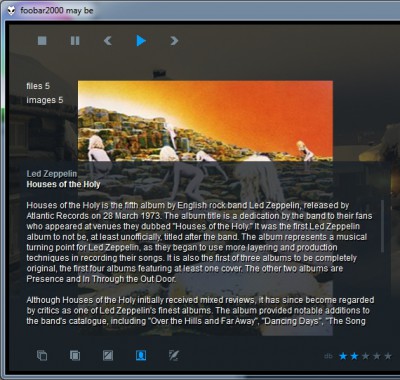Pause the current track
Image resolution: width=400 pixels, height=380 pixels.
coord(75,41)
